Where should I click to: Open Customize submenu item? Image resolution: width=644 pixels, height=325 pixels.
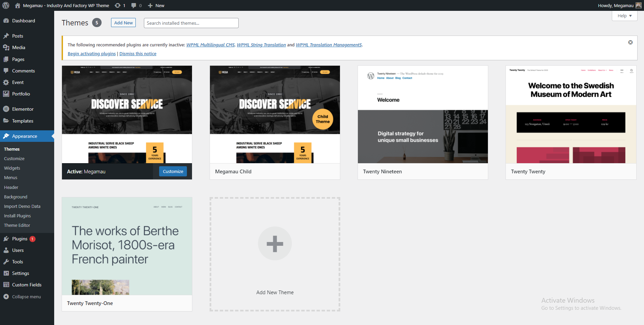point(14,158)
